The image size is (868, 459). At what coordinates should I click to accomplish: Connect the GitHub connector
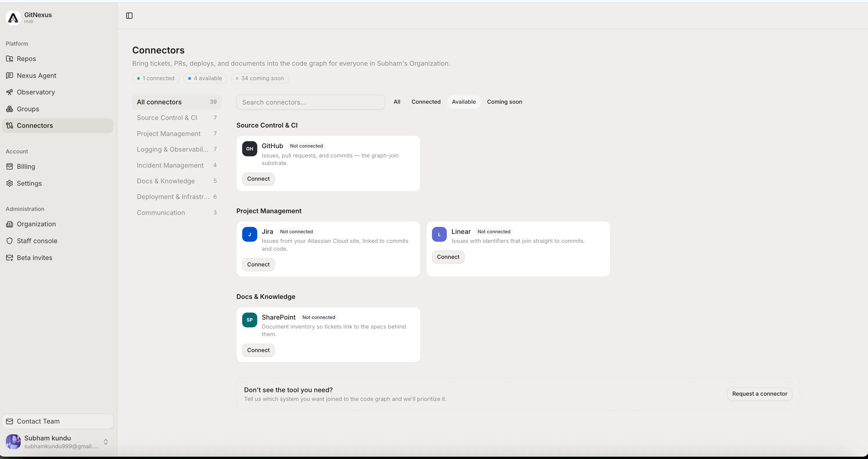coord(258,179)
